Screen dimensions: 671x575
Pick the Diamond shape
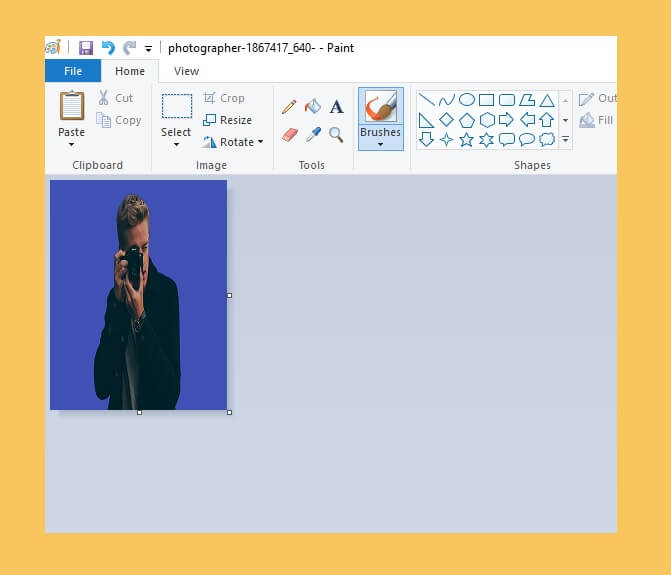tap(446, 120)
